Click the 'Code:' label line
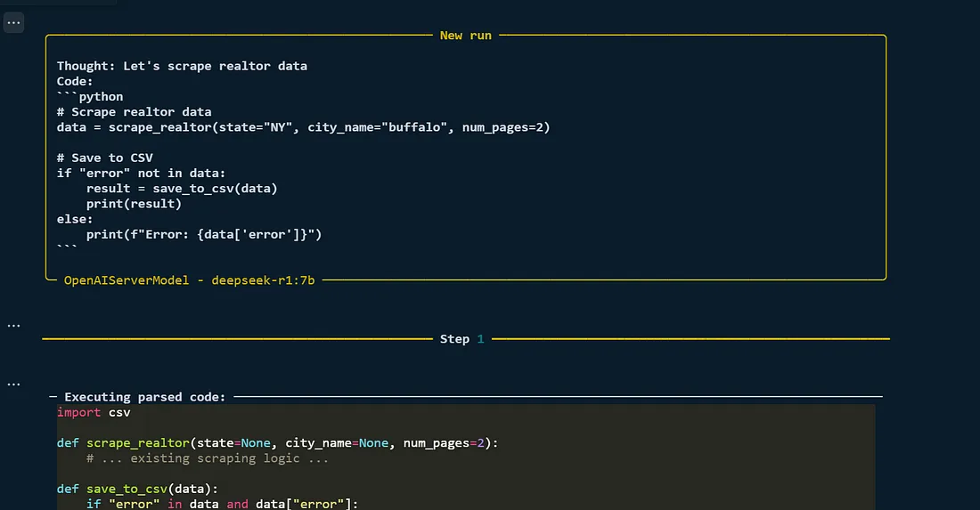980x510 pixels. [x=74, y=81]
